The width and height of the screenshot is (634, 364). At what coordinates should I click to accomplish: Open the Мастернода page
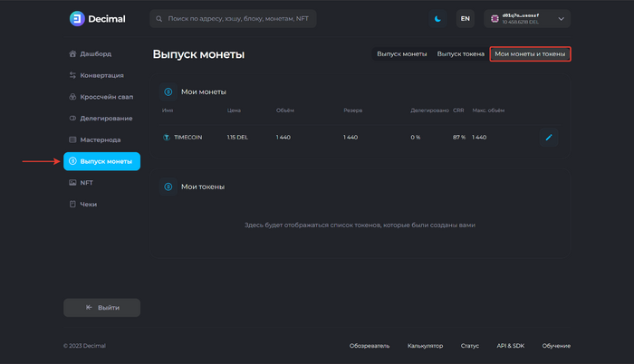point(100,139)
